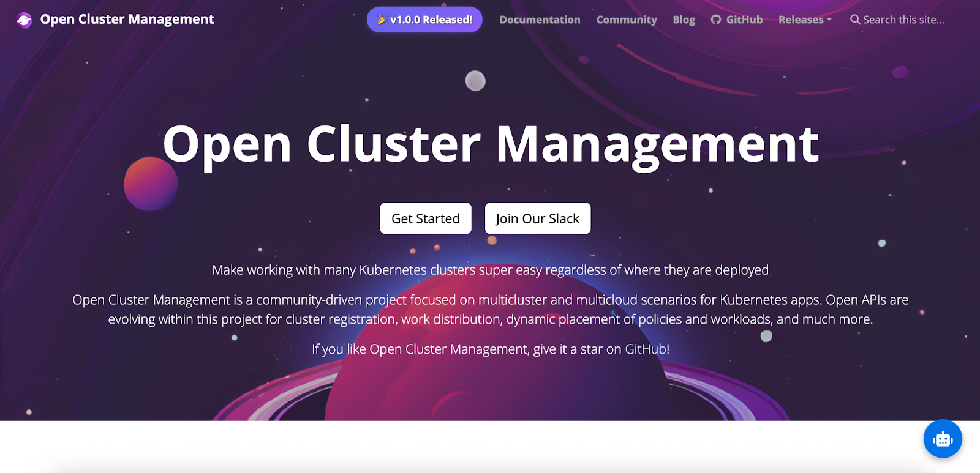Go to the Community page
This screenshot has height=473, width=980.
click(x=627, y=20)
